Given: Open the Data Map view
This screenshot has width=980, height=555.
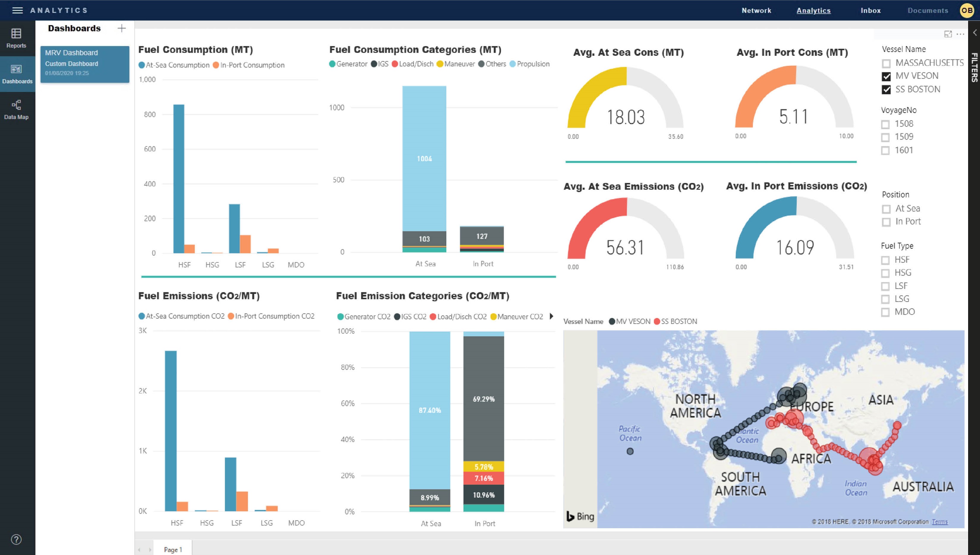Looking at the screenshot, I should point(17,110).
